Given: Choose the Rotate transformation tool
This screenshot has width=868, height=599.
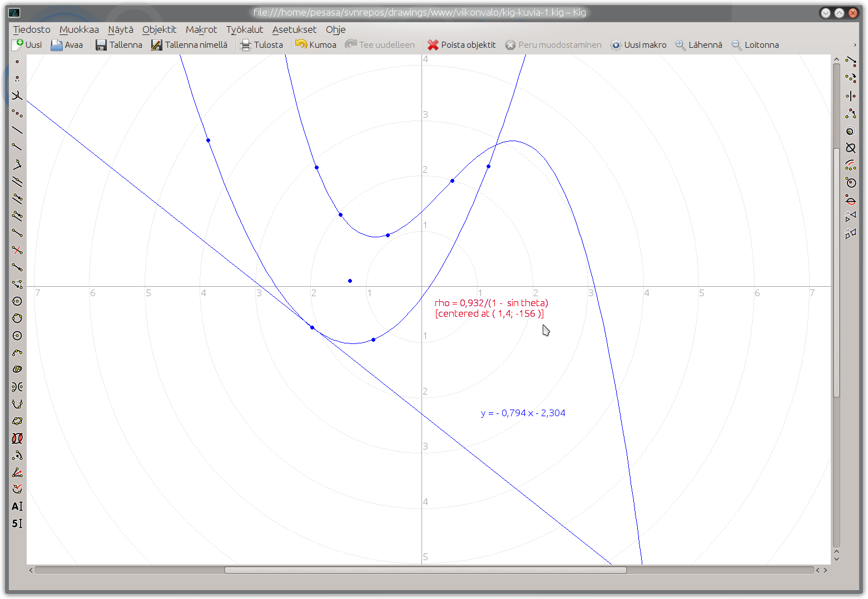Looking at the screenshot, I should [x=851, y=113].
